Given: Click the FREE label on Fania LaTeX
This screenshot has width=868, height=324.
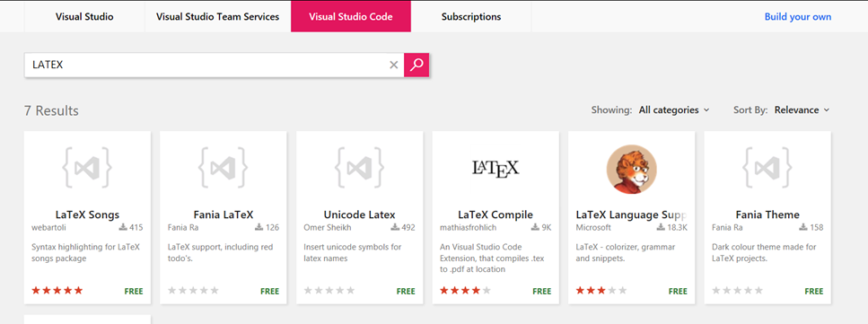Looking at the screenshot, I should 270,292.
